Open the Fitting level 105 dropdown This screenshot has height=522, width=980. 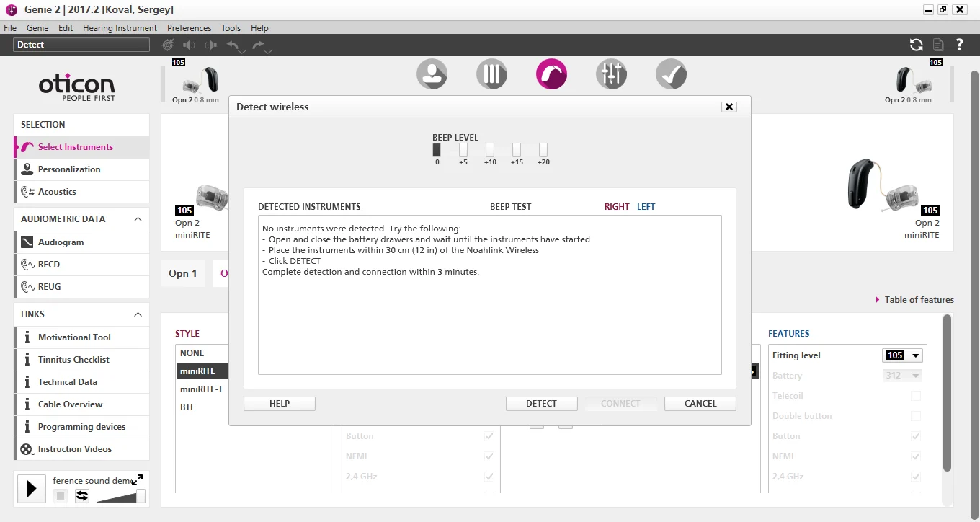pyautogui.click(x=902, y=355)
